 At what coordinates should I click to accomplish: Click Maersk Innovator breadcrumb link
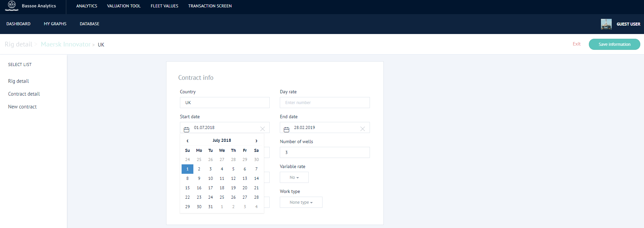[x=66, y=44]
